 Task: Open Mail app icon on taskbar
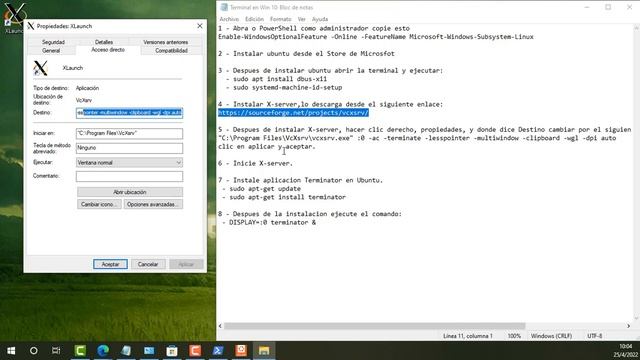(x=149, y=351)
